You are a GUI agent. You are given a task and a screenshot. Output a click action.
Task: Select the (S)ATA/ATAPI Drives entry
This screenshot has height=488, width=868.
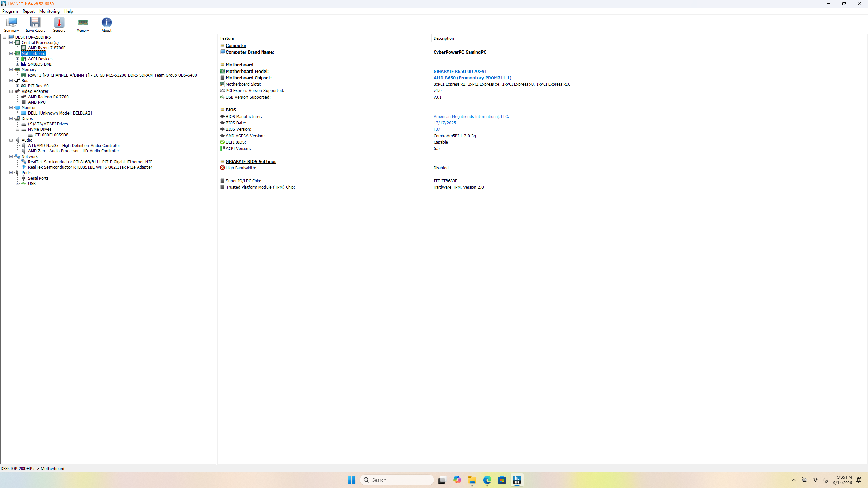tap(48, 124)
